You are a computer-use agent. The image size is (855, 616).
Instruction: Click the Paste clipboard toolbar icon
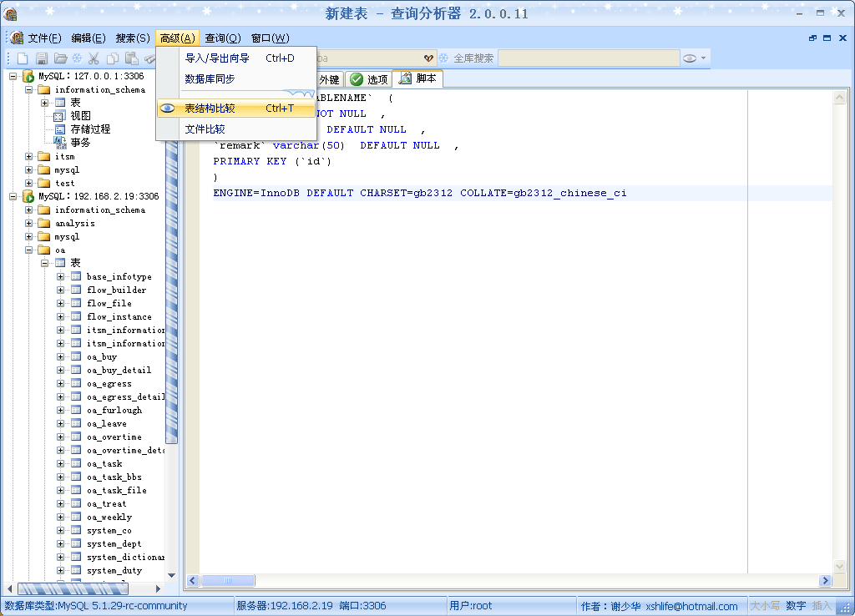click(131, 58)
